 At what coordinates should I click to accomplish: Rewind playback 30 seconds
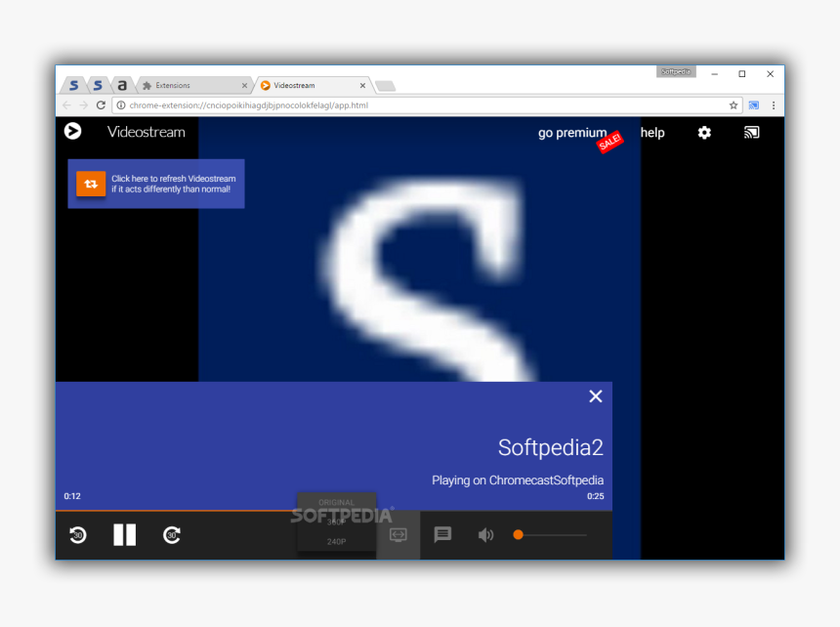(77, 535)
